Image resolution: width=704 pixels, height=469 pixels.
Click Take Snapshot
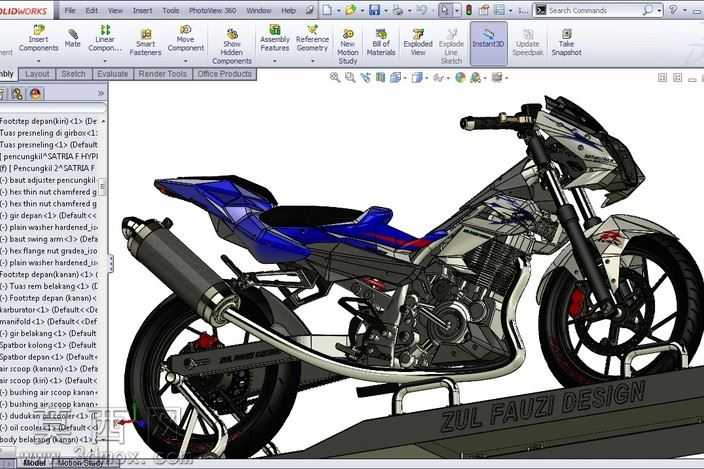click(x=567, y=42)
